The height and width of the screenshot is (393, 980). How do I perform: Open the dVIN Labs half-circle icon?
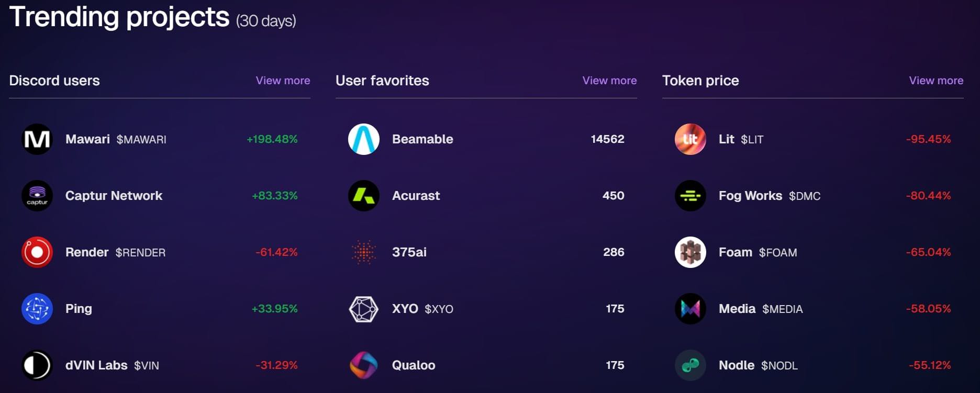coord(37,365)
